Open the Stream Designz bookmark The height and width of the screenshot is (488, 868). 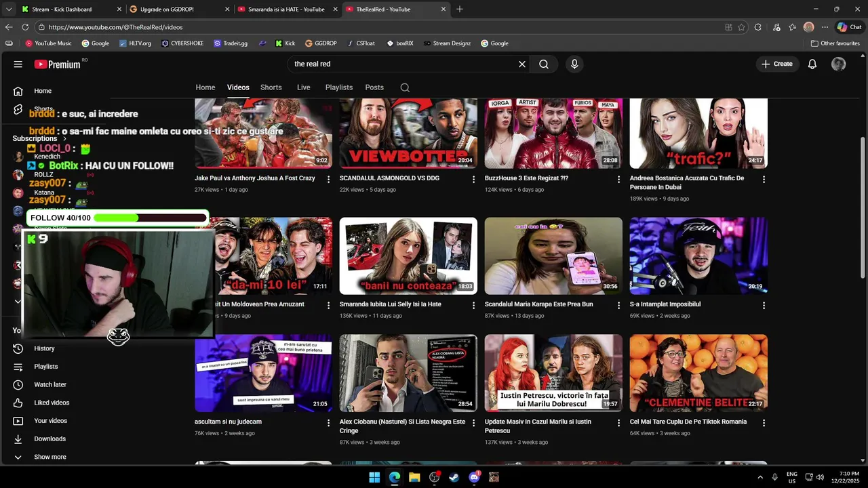coord(447,43)
